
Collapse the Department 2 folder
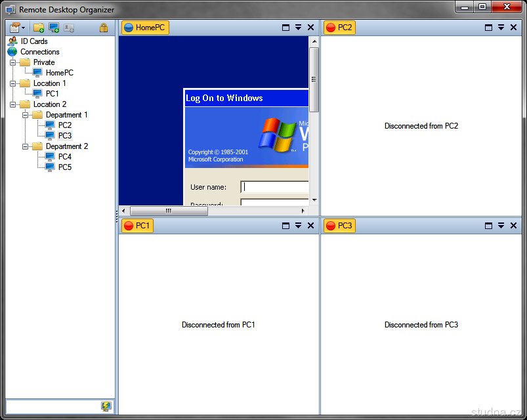click(x=25, y=146)
